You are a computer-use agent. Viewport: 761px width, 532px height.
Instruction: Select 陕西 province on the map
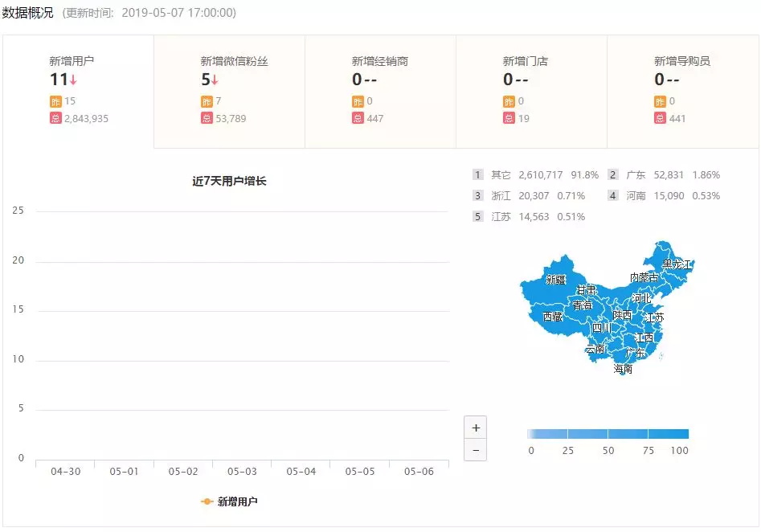622,315
